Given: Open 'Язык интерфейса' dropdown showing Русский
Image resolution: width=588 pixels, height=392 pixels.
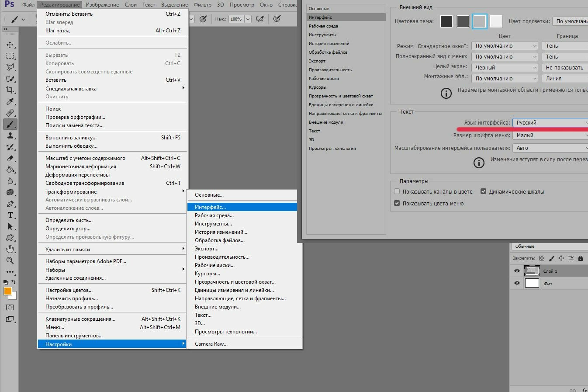Looking at the screenshot, I should point(550,123).
